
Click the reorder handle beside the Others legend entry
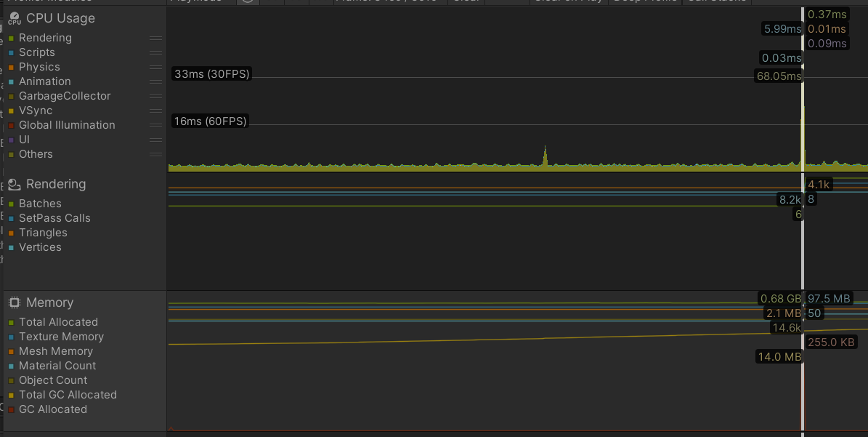(x=155, y=154)
